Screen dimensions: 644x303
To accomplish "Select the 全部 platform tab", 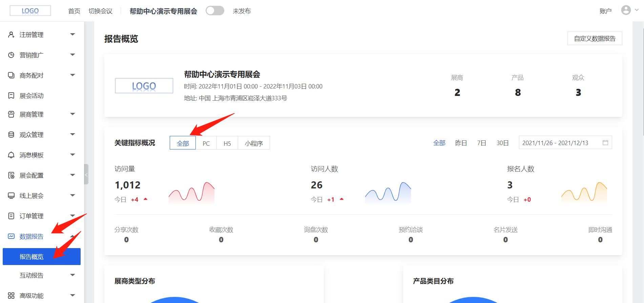I will click(x=183, y=143).
